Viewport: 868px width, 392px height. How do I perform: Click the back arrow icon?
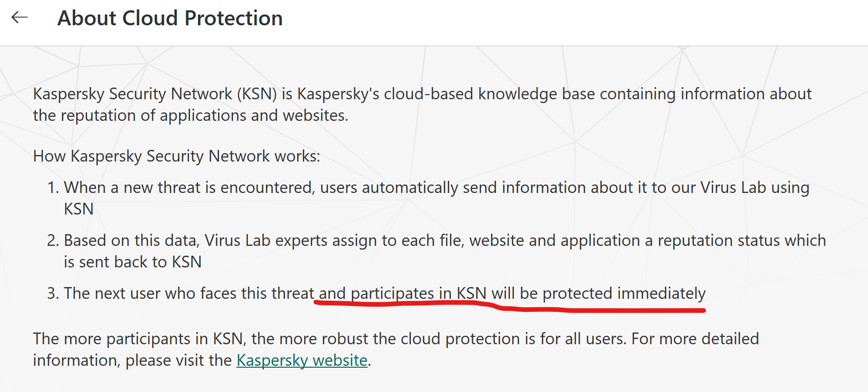pyautogui.click(x=20, y=18)
